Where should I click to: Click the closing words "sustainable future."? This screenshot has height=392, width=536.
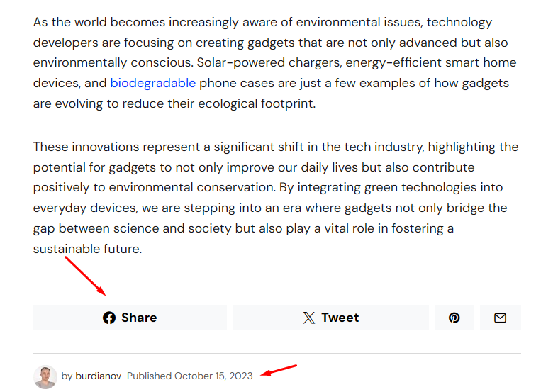(x=87, y=249)
